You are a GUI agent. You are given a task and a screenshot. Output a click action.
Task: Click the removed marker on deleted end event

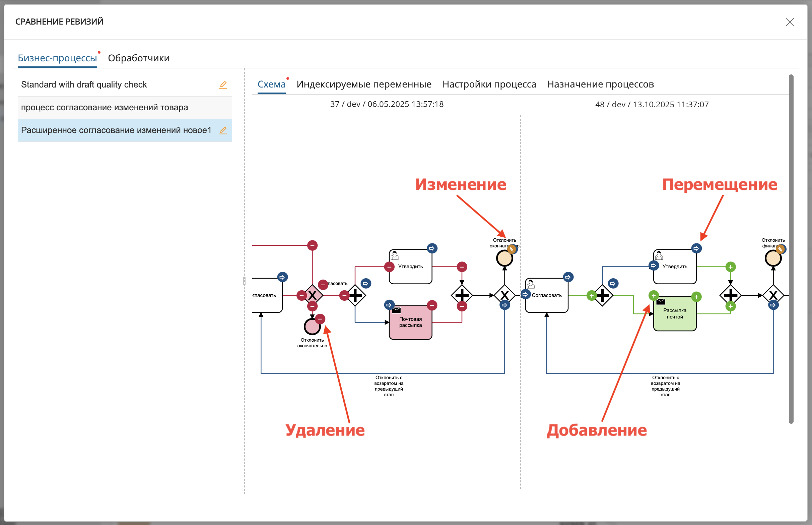click(x=320, y=319)
